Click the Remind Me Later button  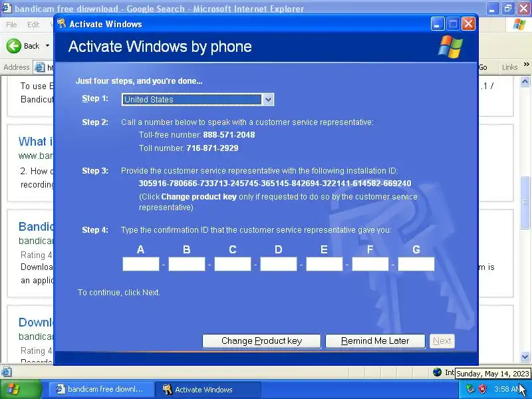(375, 341)
